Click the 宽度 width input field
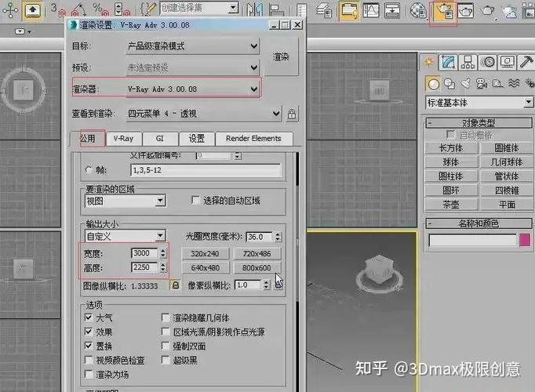 144,253
